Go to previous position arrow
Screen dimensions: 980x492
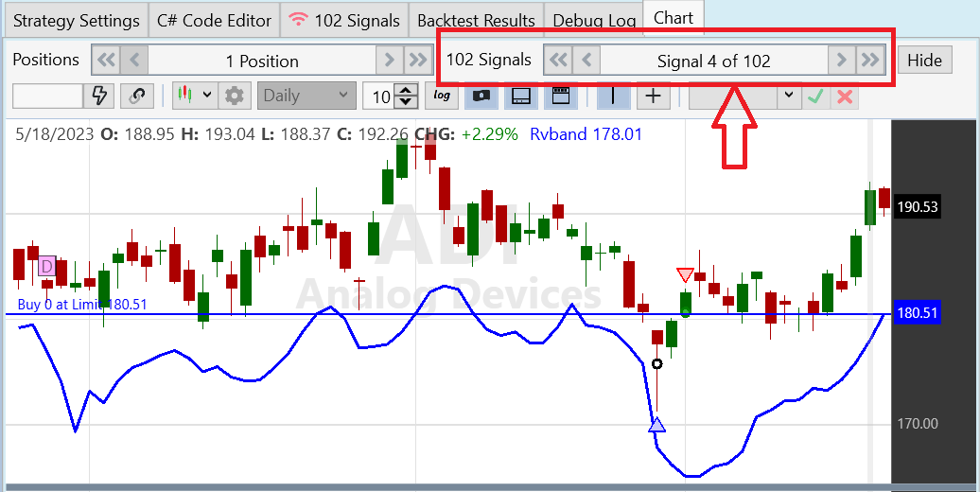134,61
